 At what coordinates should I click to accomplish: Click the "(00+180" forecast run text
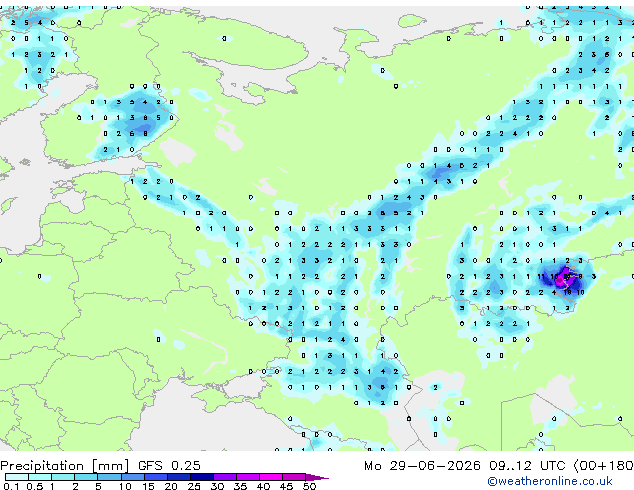pyautogui.click(x=603, y=466)
